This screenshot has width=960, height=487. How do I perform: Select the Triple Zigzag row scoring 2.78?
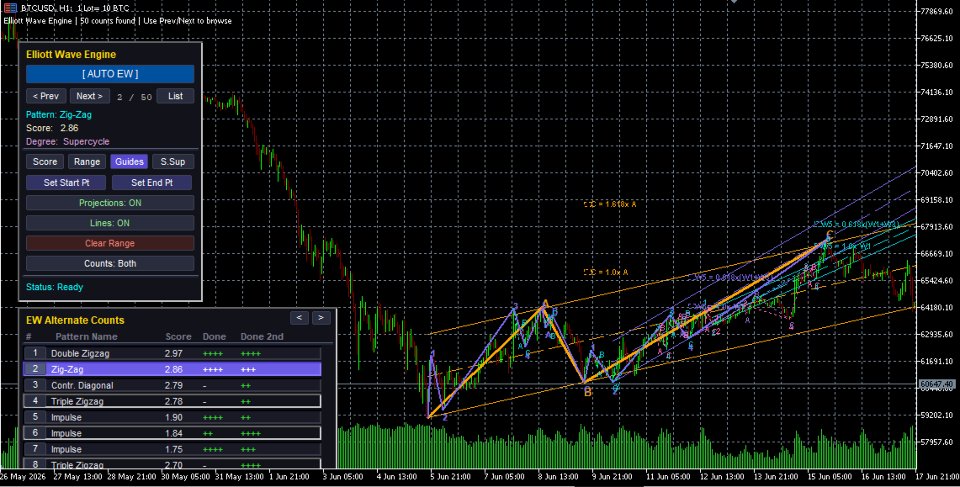pos(172,401)
